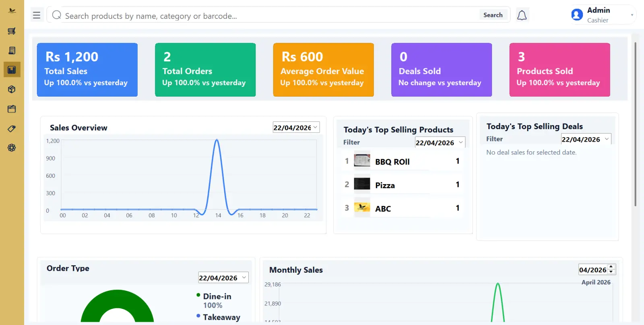Click the orange Average Order Value card
644x325 pixels.
coord(324,70)
